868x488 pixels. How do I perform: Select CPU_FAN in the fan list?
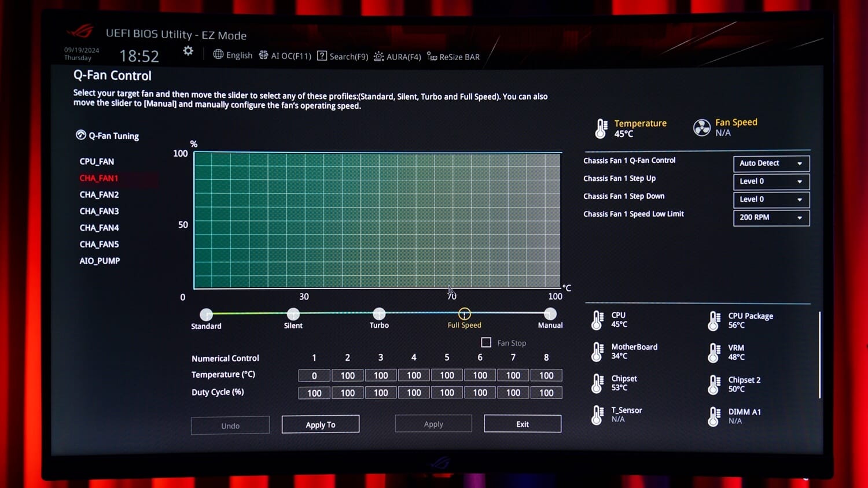[x=97, y=162]
